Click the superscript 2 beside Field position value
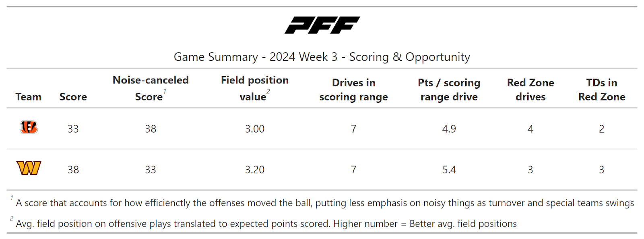 [268, 91]
